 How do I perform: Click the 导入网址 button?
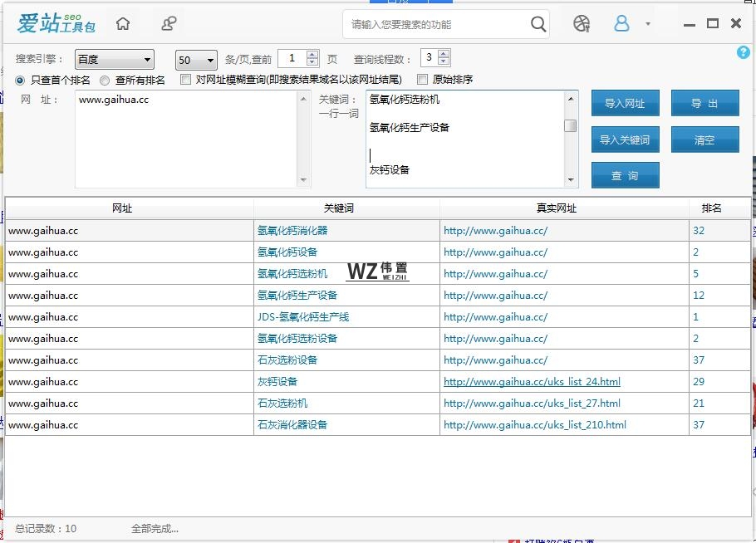click(x=625, y=104)
